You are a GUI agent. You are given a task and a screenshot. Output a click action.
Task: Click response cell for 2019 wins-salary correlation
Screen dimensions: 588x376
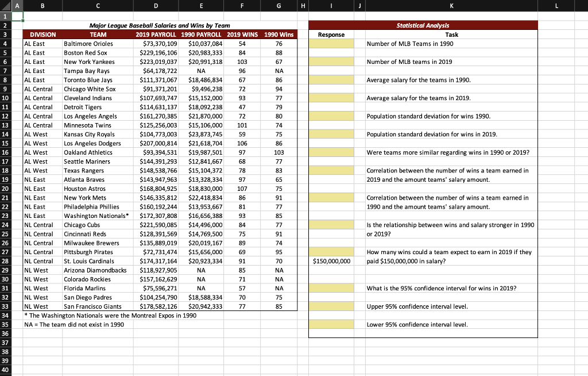[331, 171]
